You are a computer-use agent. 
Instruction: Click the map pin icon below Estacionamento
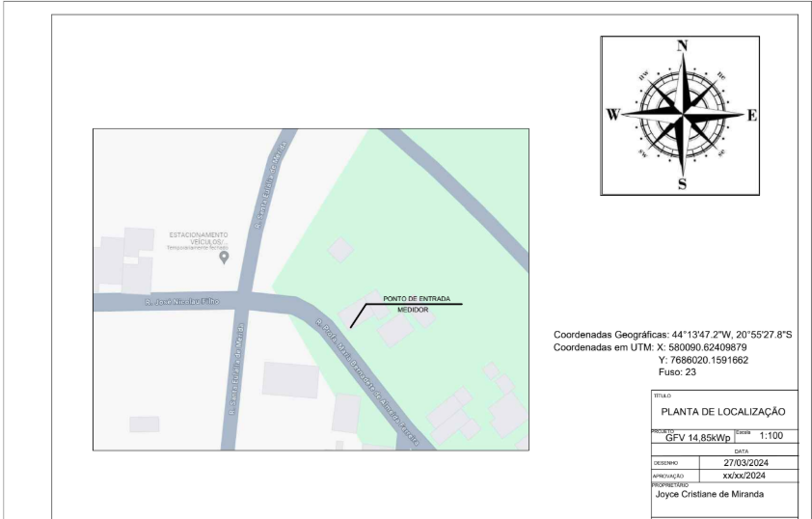[x=224, y=258]
